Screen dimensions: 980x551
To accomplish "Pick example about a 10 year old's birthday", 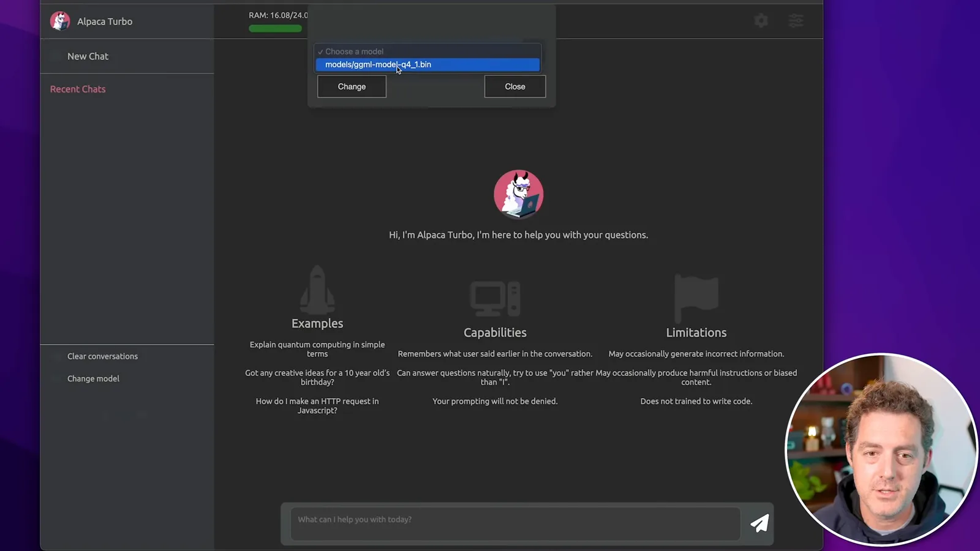I will (317, 377).
